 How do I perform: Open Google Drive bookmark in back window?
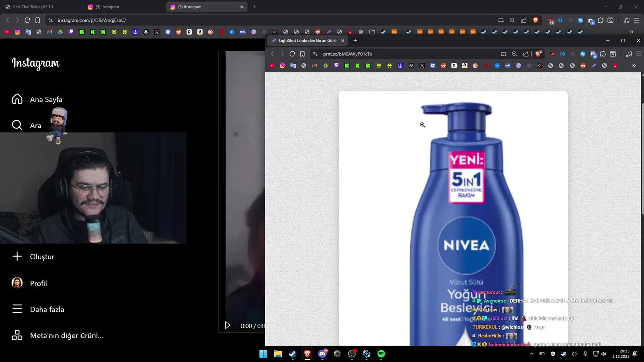[x=60, y=32]
